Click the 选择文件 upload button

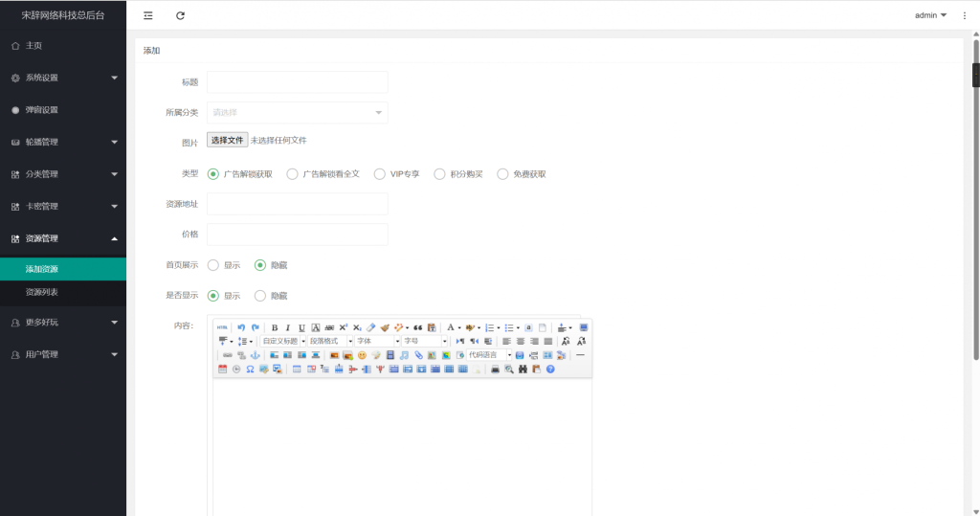point(228,140)
